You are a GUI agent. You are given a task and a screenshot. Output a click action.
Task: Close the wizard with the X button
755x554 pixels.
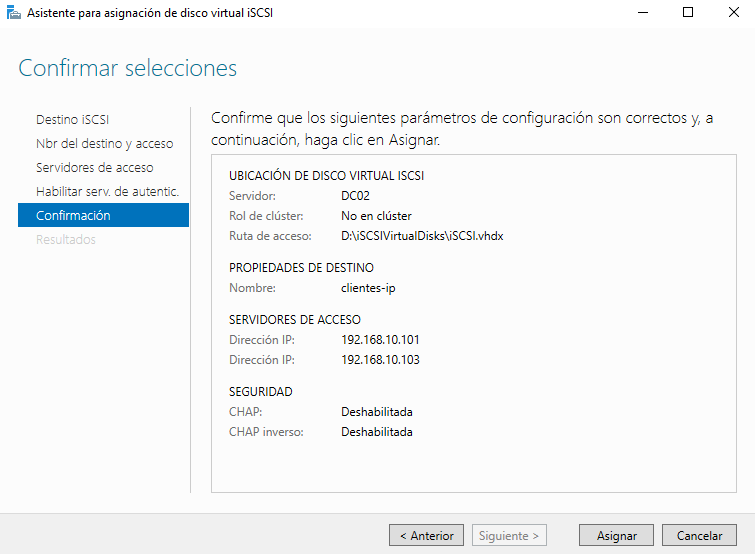(x=733, y=13)
